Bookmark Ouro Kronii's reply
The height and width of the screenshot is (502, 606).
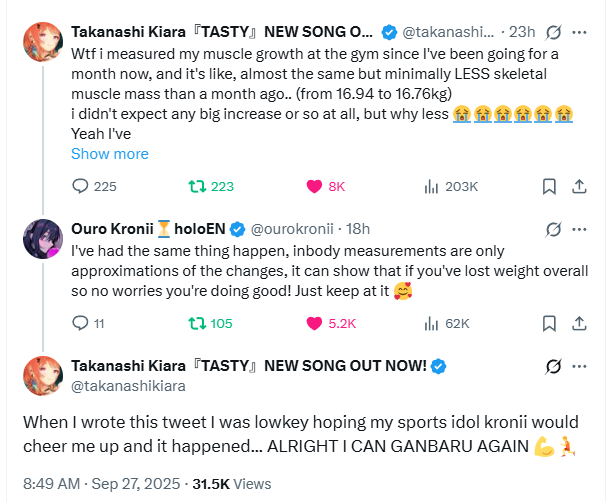tap(548, 323)
